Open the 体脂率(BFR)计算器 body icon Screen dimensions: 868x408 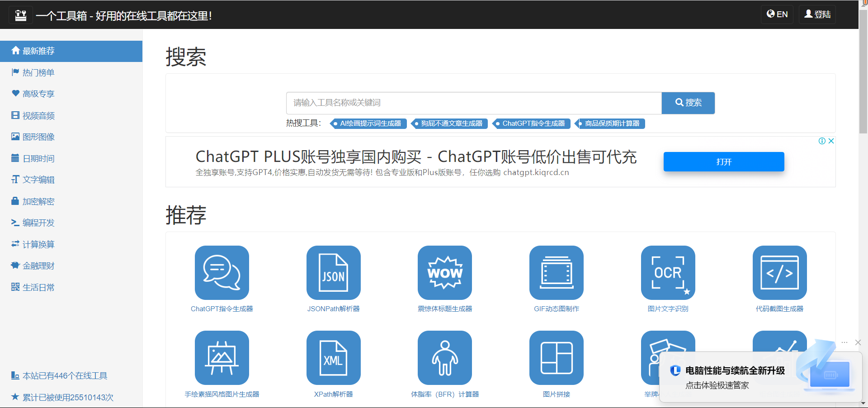445,358
